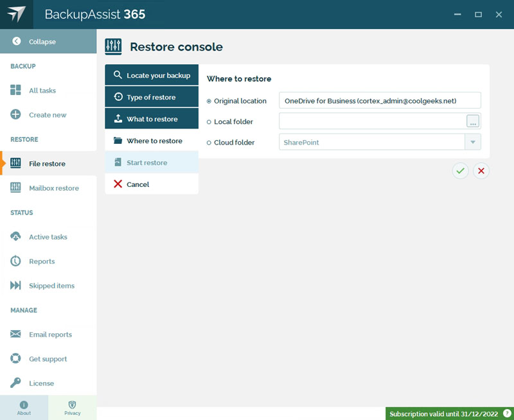Confirm with the green checkmark button

click(x=460, y=171)
